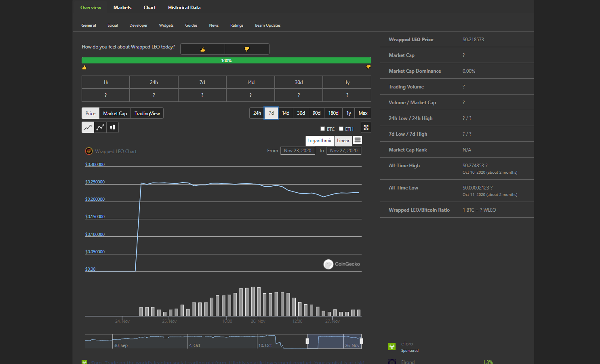Click the 100% sentiment progress bar
This screenshot has width=600, height=364.
click(226, 61)
